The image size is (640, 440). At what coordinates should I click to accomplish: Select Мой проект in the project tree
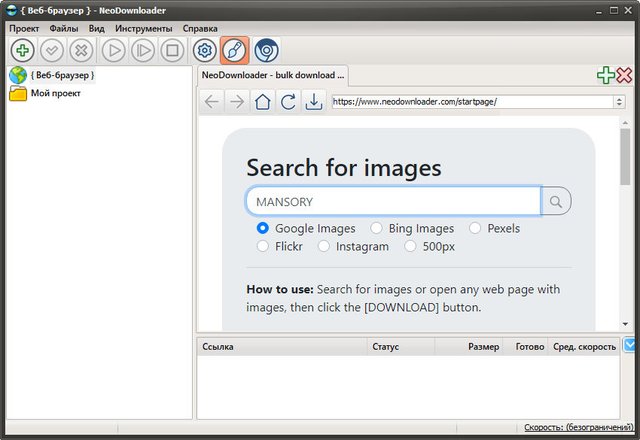pos(55,94)
